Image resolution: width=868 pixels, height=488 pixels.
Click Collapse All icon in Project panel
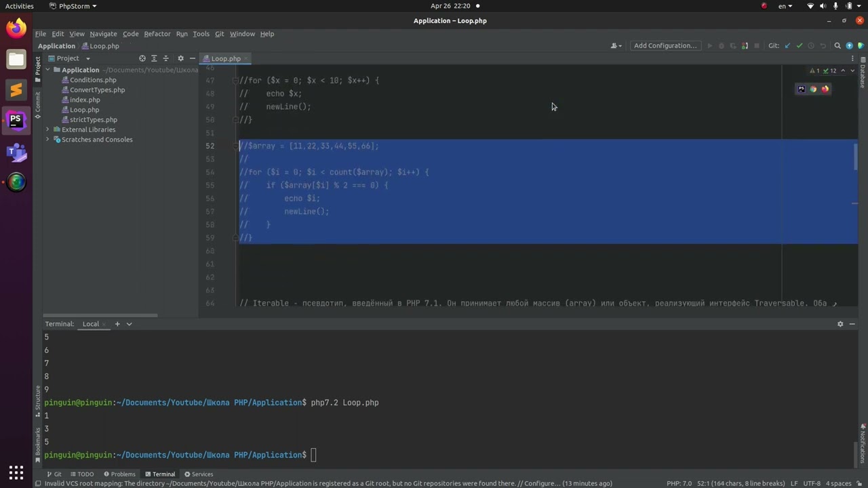[x=165, y=58]
